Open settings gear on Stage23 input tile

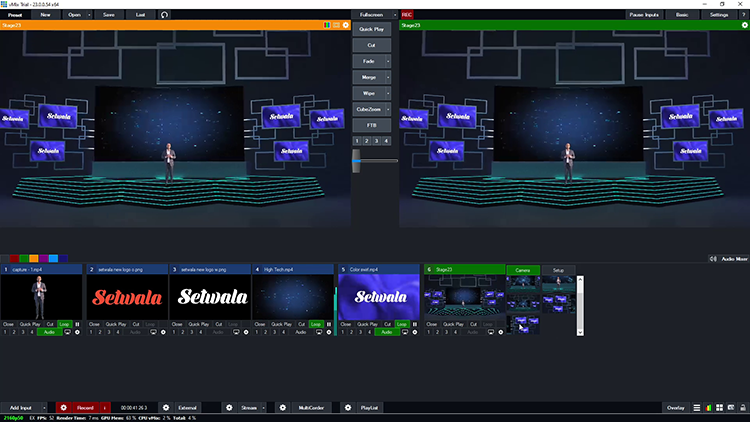coord(498,332)
